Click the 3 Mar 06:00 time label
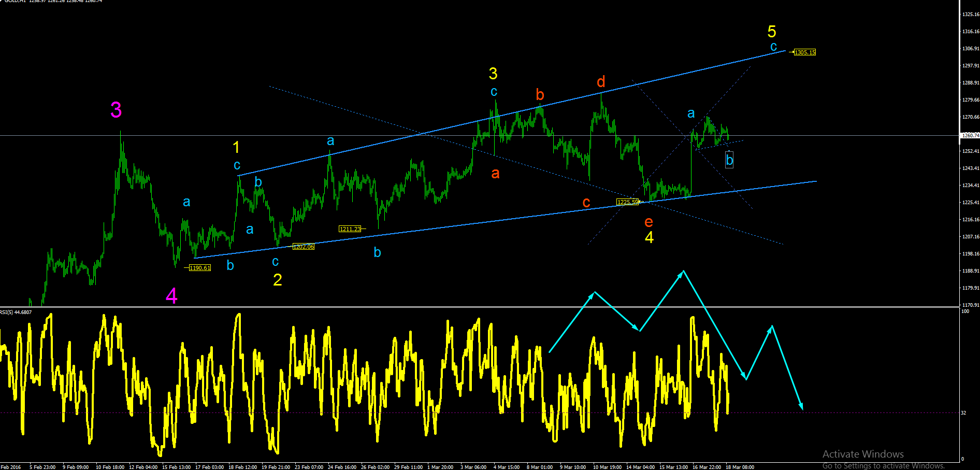Image resolution: width=980 pixels, height=470 pixels. (473, 467)
